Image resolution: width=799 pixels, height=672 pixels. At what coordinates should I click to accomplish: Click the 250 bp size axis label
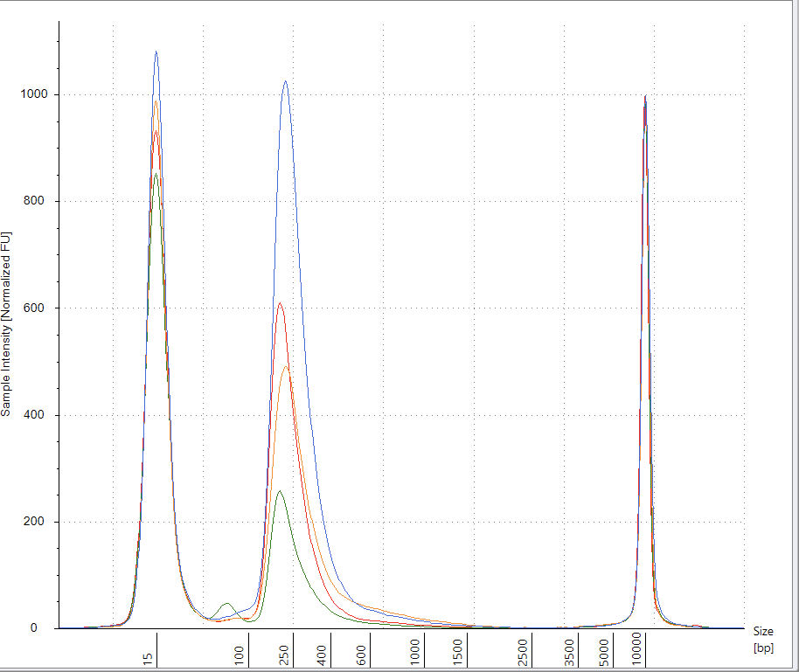click(x=284, y=655)
